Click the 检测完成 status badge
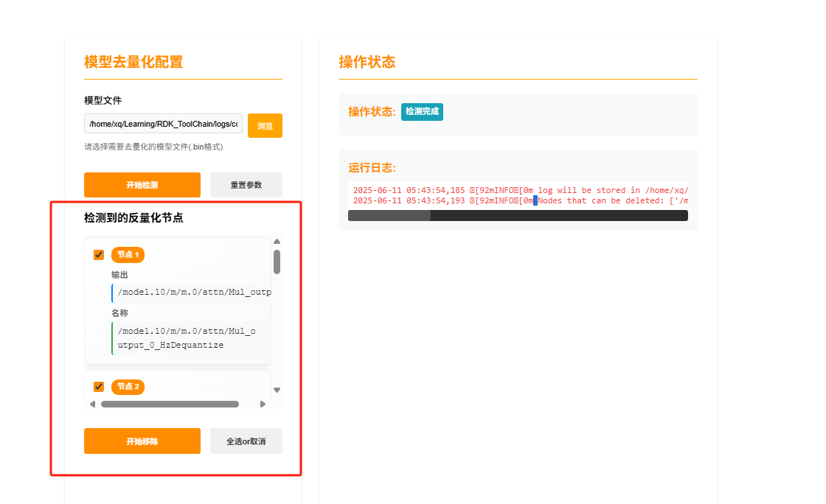Image resolution: width=826 pixels, height=504 pixels. (422, 111)
